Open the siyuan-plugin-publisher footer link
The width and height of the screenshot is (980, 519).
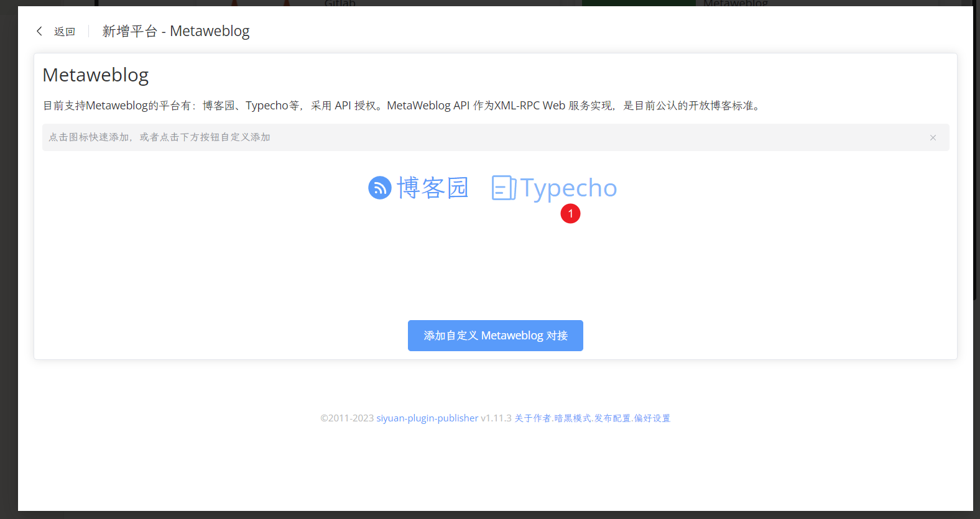(x=427, y=418)
